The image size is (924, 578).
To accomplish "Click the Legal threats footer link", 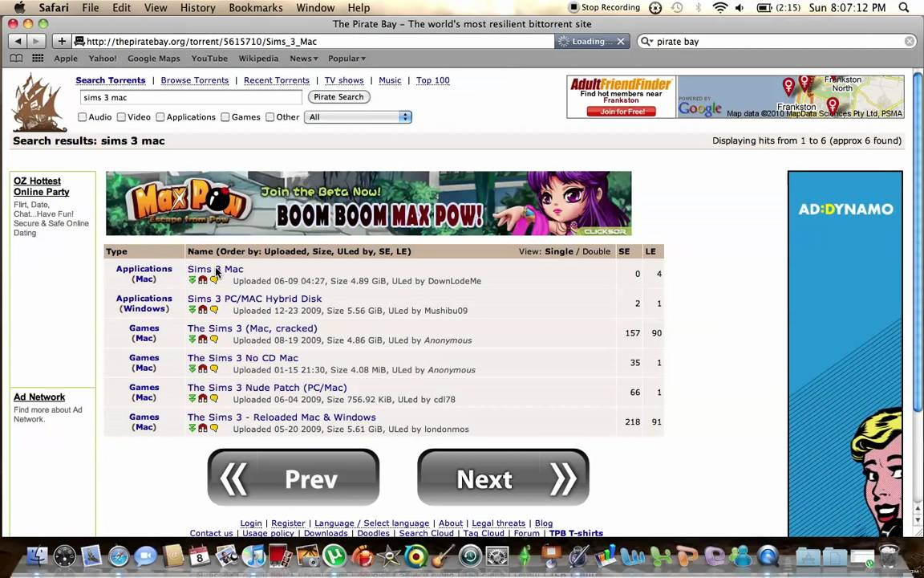I will point(499,523).
